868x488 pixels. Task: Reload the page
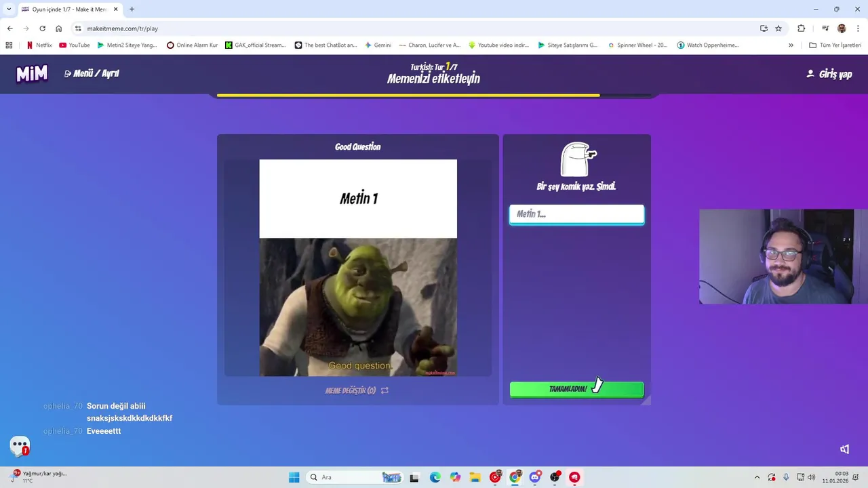tap(42, 28)
